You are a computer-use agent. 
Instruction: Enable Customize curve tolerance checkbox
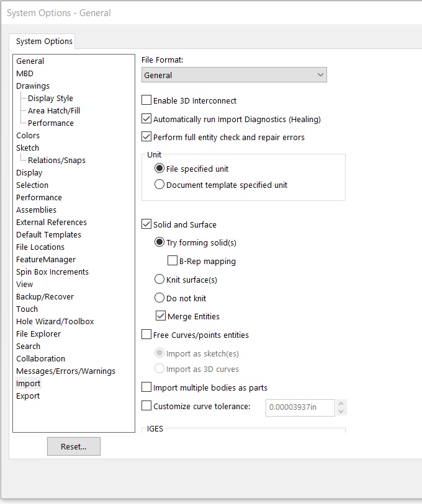tap(146, 406)
